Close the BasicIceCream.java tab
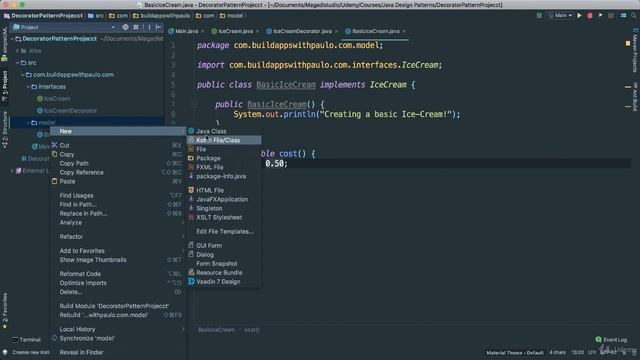Screen dimensions: 640x360 404,31
